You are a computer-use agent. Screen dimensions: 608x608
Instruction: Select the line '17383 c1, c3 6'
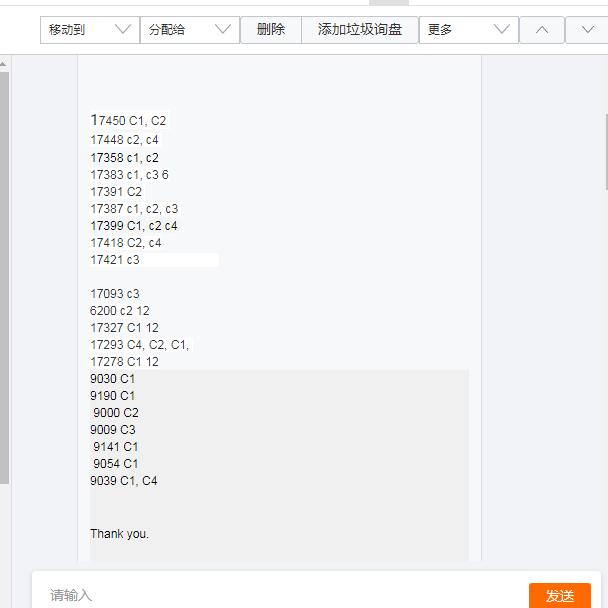click(129, 174)
